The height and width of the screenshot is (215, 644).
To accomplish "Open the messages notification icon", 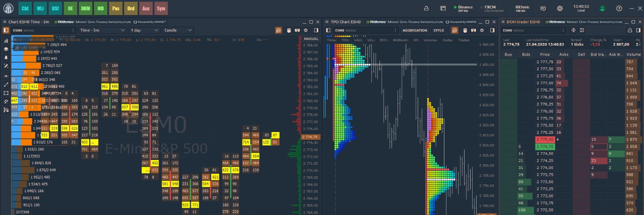I will (x=543, y=8).
